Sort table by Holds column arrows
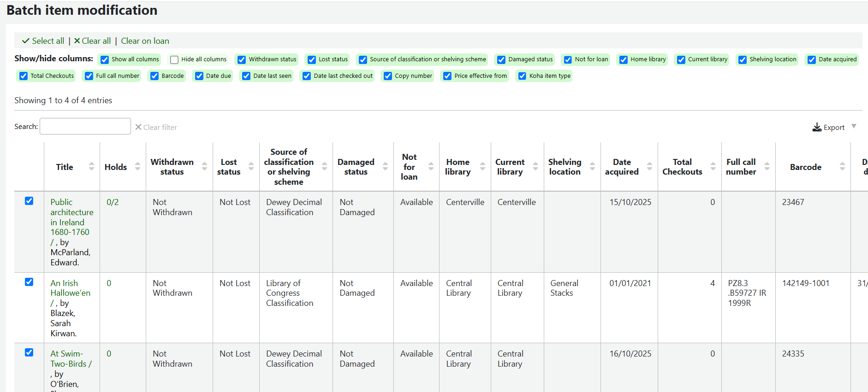This screenshot has width=868, height=392. [x=137, y=167]
